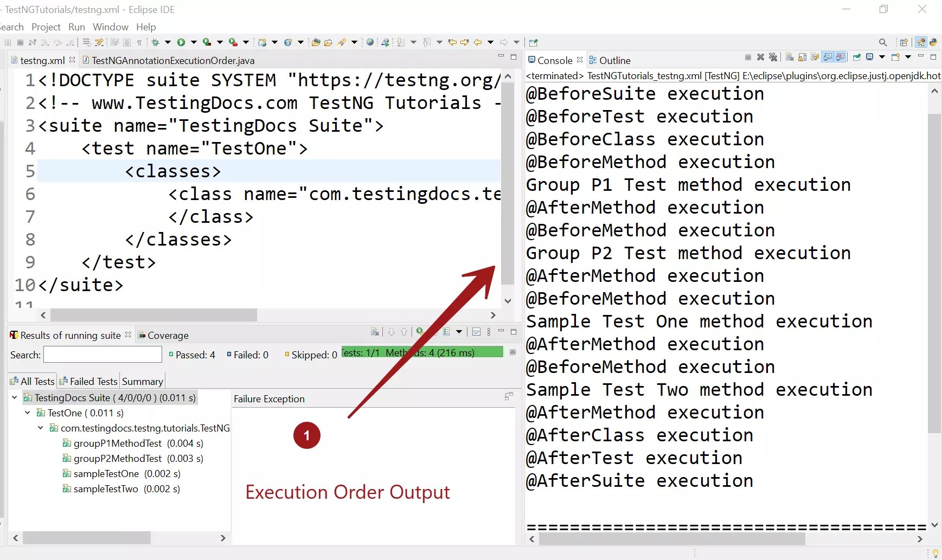Go to last edit location arrow
The width and height of the screenshot is (942, 560).
coord(452,42)
